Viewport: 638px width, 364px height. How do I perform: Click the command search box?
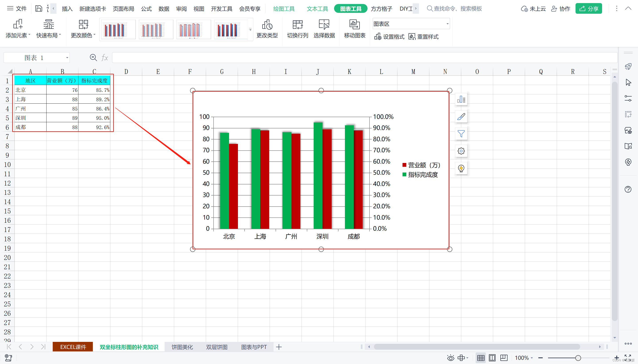pyautogui.click(x=454, y=8)
